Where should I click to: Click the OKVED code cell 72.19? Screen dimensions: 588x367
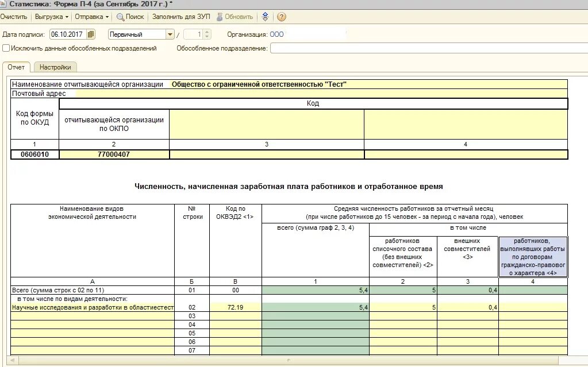click(x=236, y=307)
